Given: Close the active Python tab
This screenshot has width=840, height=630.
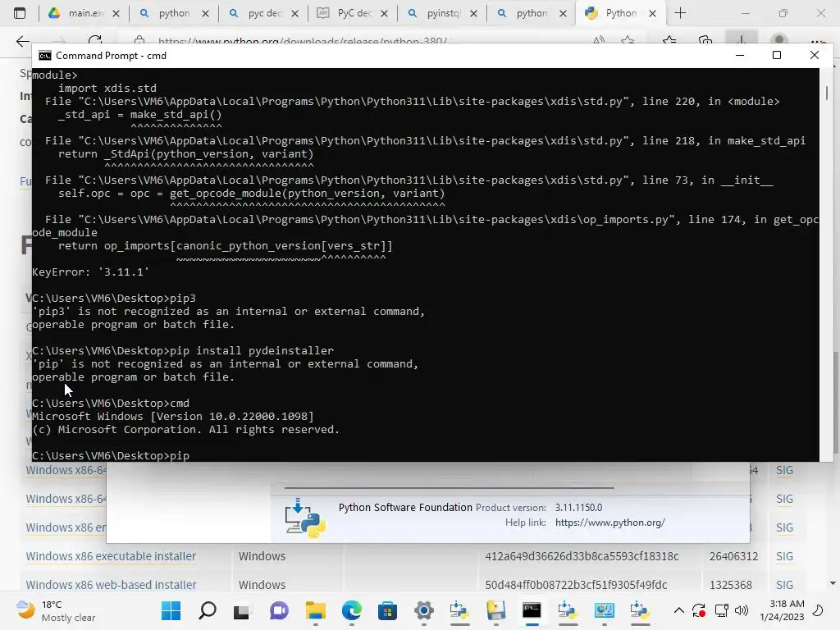Looking at the screenshot, I should (652, 14).
